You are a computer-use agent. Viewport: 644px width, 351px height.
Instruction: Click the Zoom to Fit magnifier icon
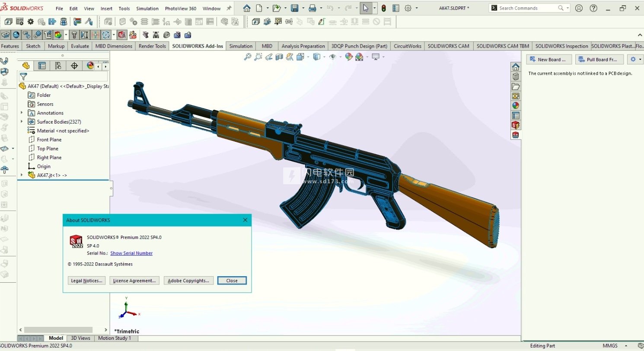[248, 57]
